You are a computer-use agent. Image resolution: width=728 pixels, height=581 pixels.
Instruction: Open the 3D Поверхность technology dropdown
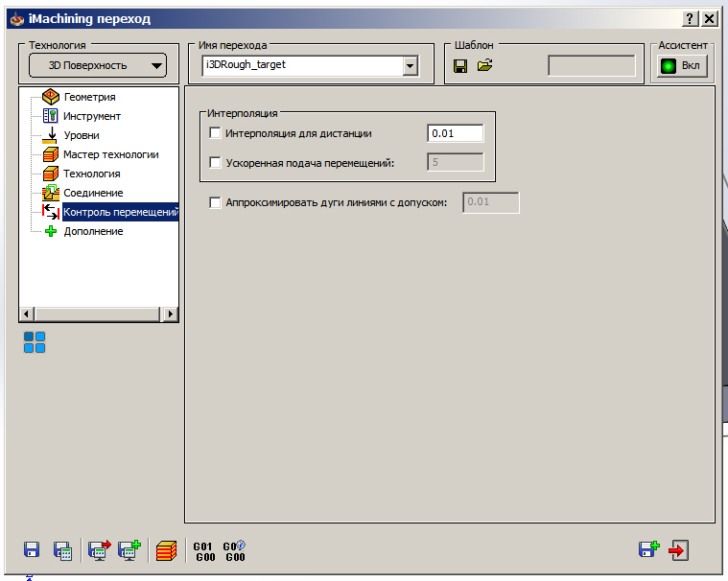(98, 65)
